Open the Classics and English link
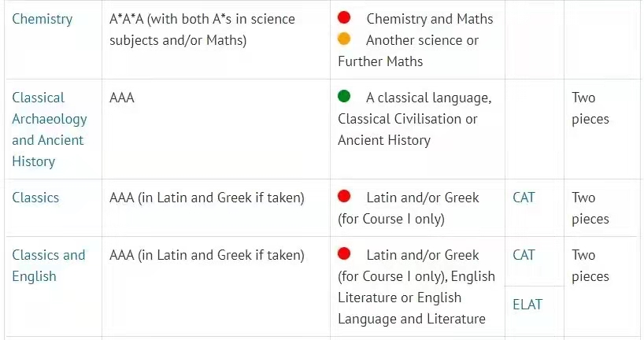The height and width of the screenshot is (340, 644). (x=49, y=265)
